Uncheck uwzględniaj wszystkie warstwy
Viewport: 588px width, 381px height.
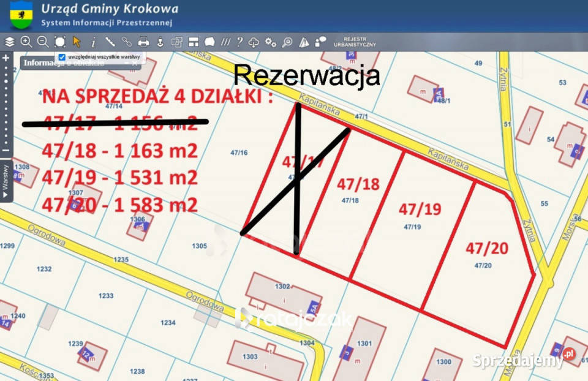(61, 56)
